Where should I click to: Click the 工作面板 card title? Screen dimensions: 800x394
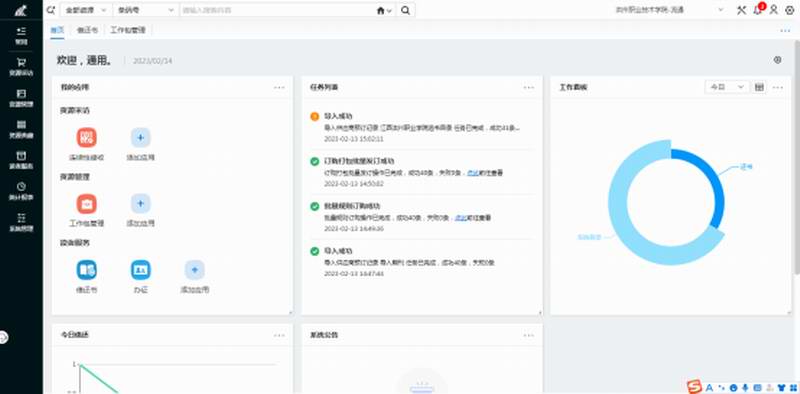573,87
